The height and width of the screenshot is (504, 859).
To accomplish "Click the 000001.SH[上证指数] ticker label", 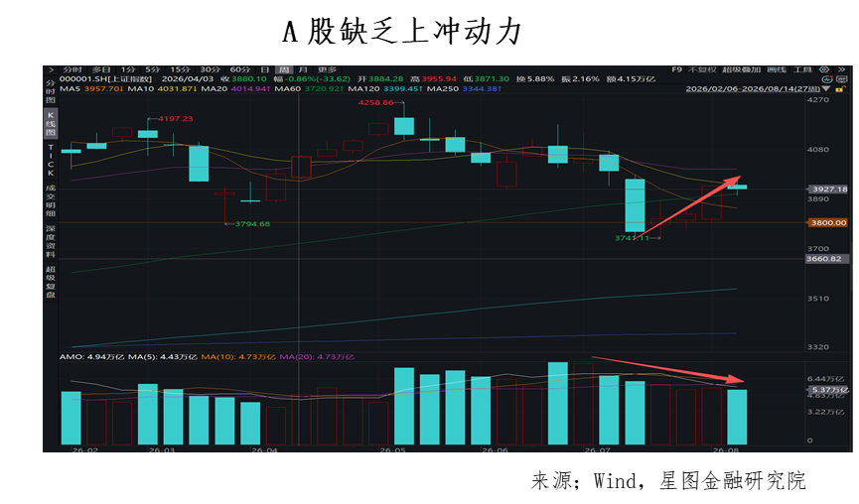I will [105, 79].
